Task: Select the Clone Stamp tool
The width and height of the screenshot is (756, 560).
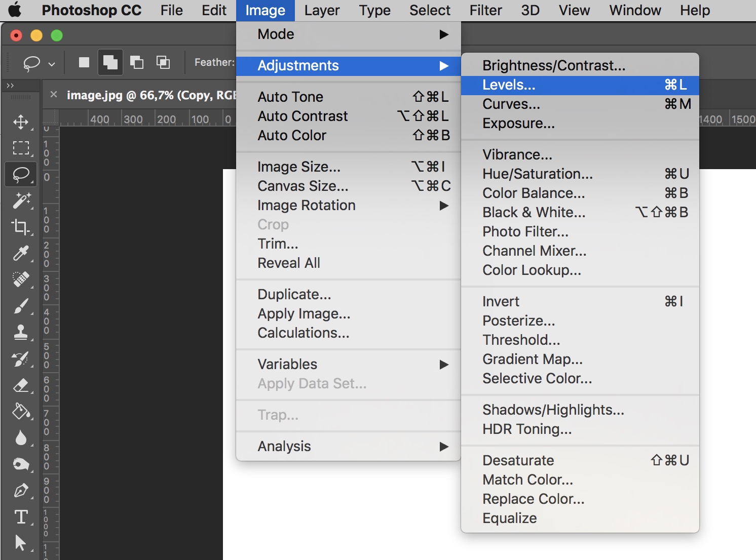Action: point(21,332)
